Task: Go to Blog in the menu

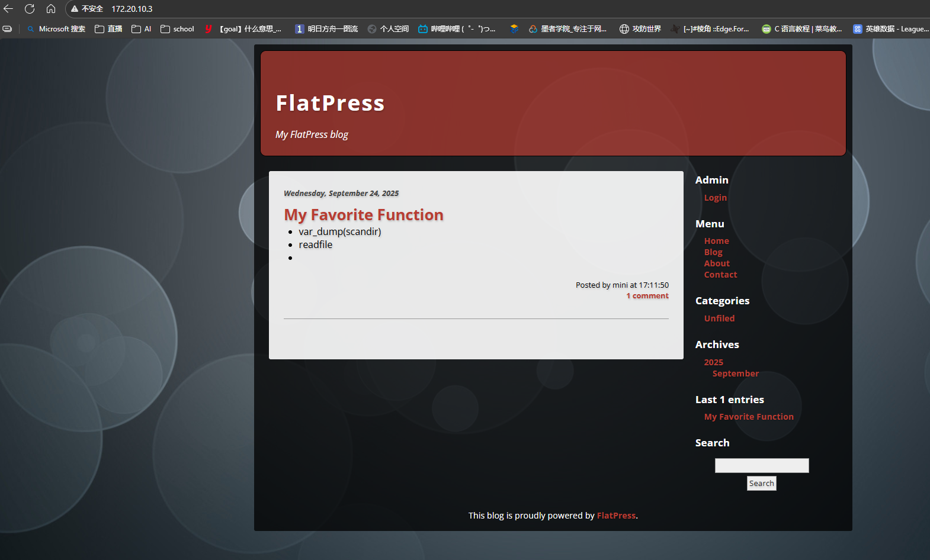Action: click(713, 252)
